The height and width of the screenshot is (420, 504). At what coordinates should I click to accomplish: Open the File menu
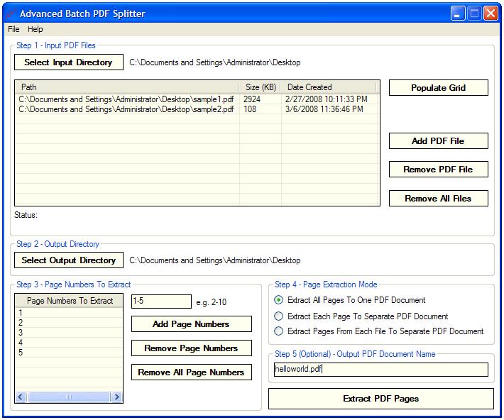coord(13,29)
